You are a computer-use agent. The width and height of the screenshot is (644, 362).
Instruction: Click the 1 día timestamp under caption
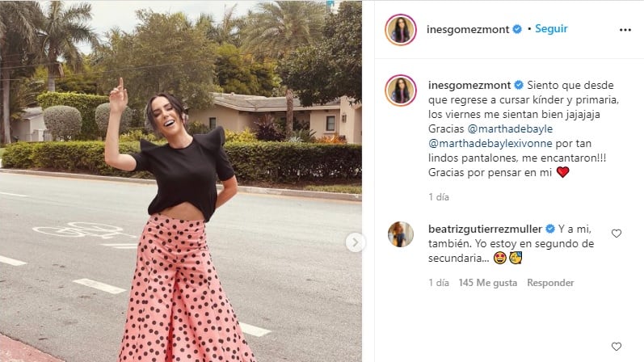439,197
